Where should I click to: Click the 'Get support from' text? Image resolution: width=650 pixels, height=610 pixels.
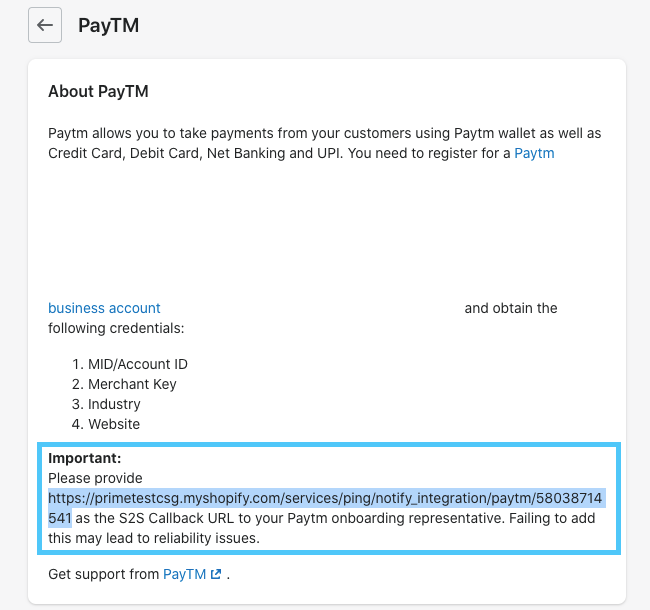click(103, 574)
